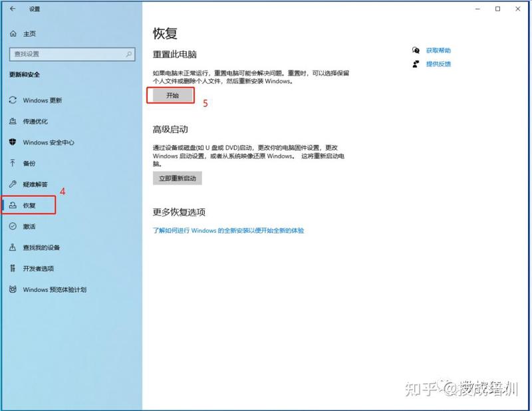Open the 激活 page
The image size is (532, 411).
click(x=29, y=226)
